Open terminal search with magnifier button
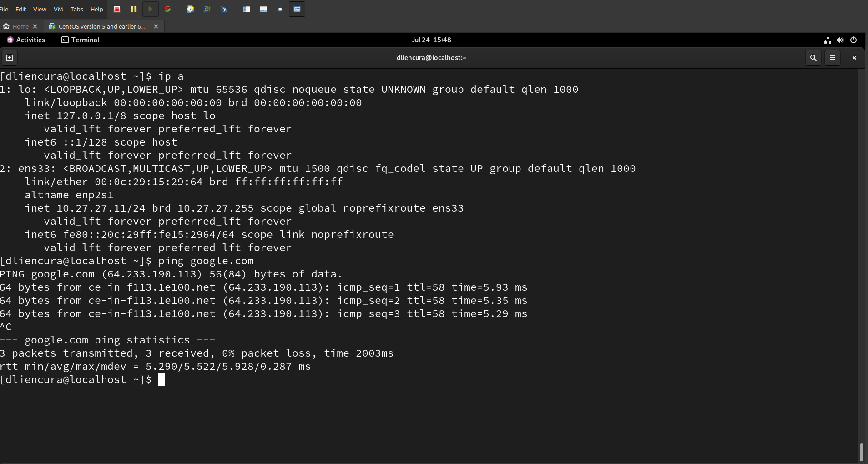The width and height of the screenshot is (868, 464). point(813,58)
